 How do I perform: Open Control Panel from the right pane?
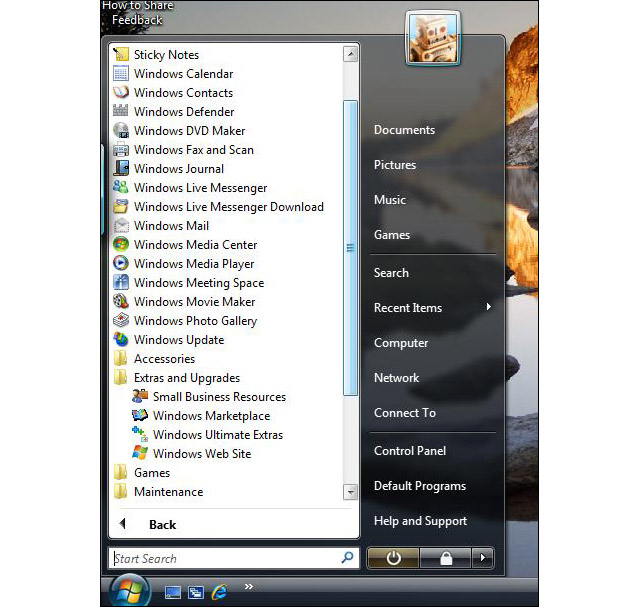(x=410, y=451)
